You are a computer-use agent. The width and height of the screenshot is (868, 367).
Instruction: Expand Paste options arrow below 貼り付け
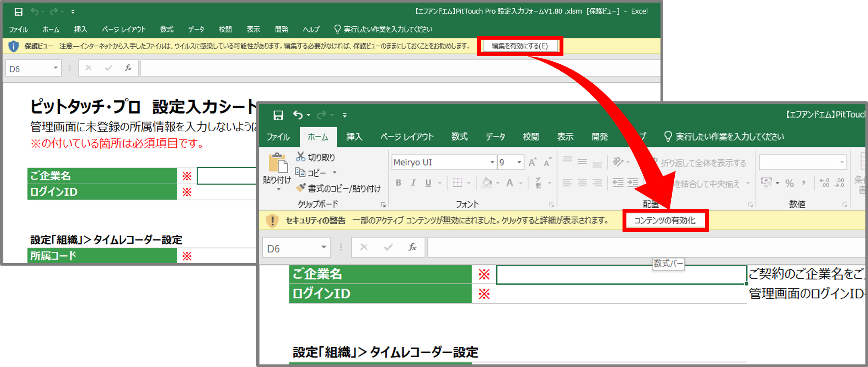[278, 190]
